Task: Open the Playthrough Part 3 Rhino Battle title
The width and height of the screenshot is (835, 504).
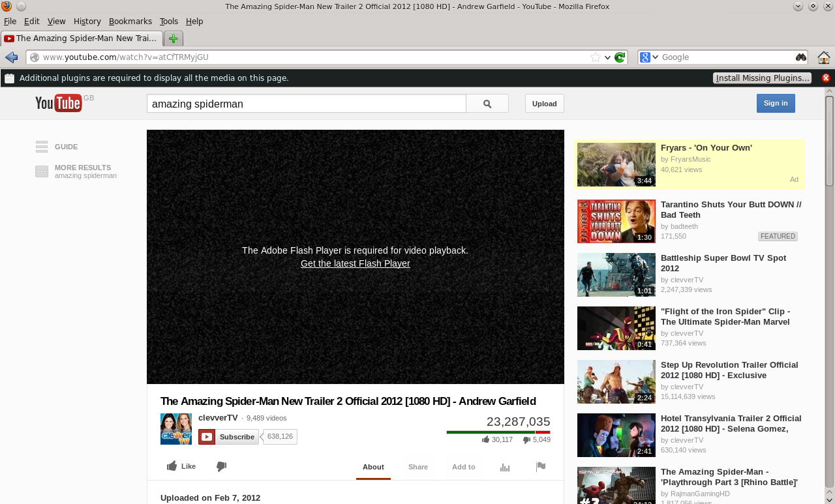Action: pos(729,477)
